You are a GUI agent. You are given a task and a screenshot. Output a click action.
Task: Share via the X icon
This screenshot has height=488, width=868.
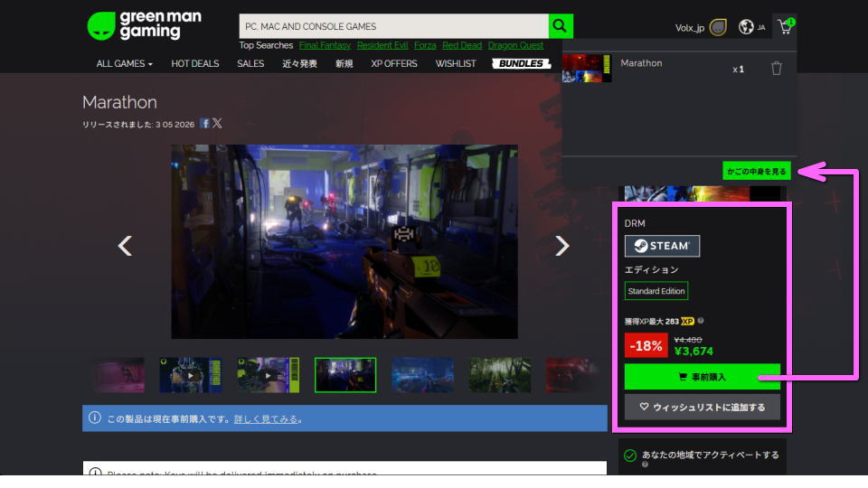click(x=217, y=124)
